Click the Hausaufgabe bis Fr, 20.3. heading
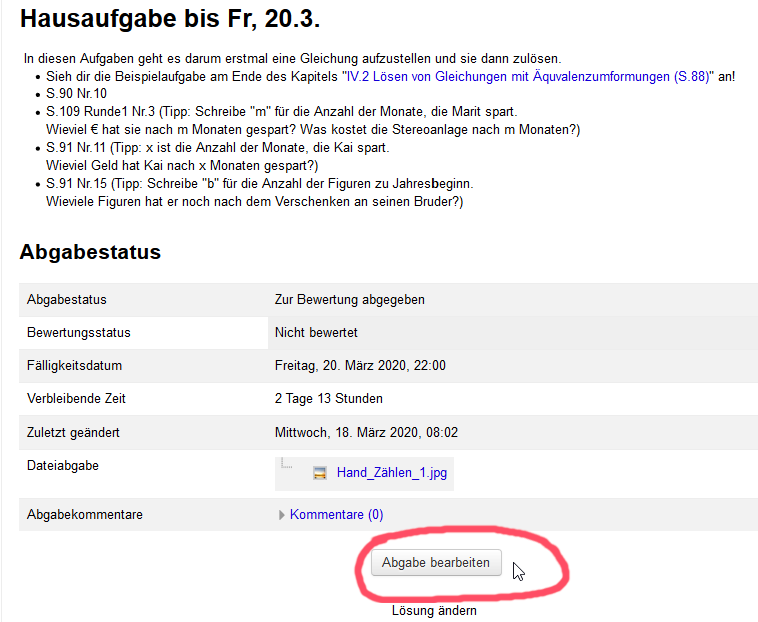758x622 pixels. click(170, 19)
